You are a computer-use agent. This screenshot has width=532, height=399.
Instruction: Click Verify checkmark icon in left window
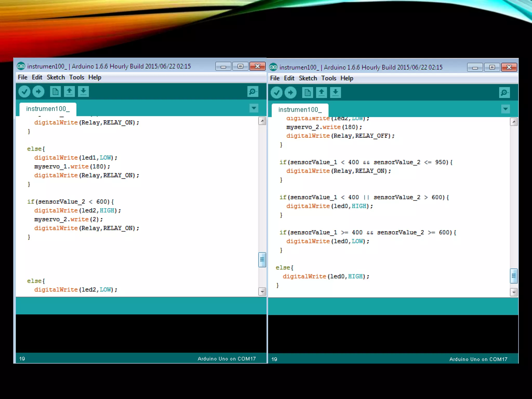point(24,92)
